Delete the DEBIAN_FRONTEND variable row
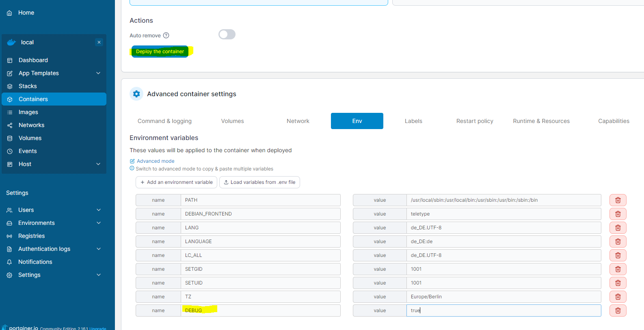Image resolution: width=644 pixels, height=330 pixels. click(x=618, y=214)
